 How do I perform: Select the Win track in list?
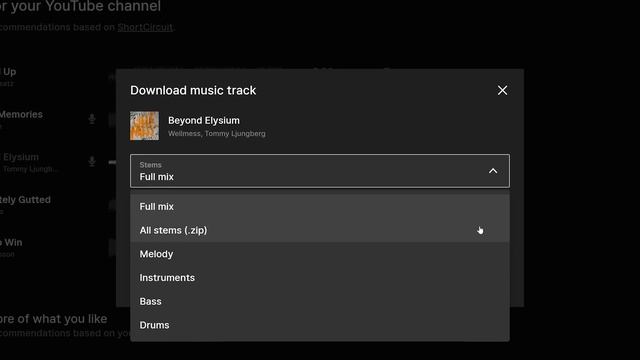pyautogui.click(x=13, y=242)
